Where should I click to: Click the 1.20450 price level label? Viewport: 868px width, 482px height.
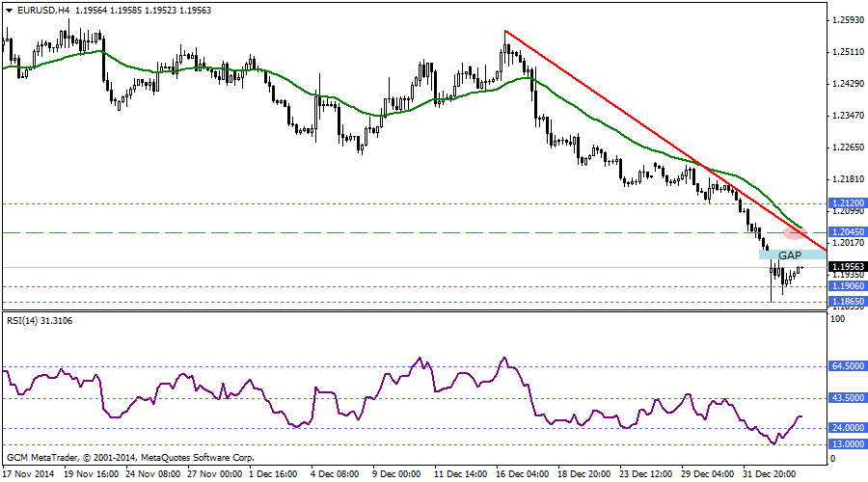point(847,232)
